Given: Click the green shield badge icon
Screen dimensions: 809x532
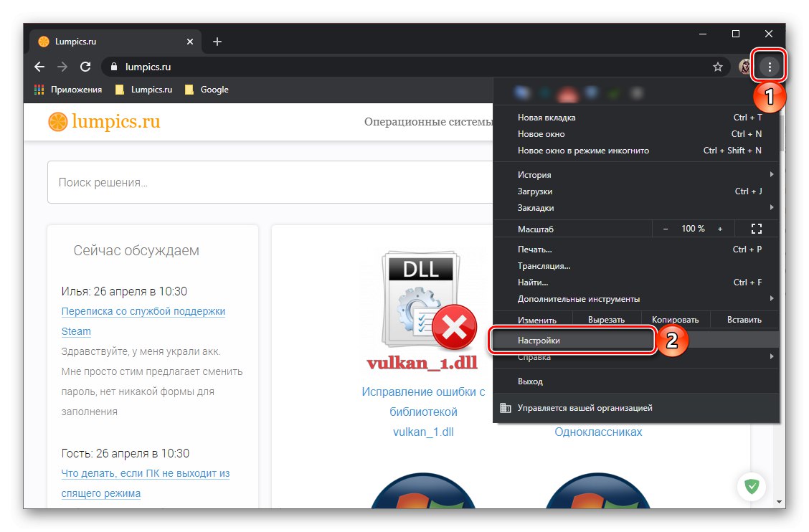Looking at the screenshot, I should pyautogui.click(x=752, y=486).
